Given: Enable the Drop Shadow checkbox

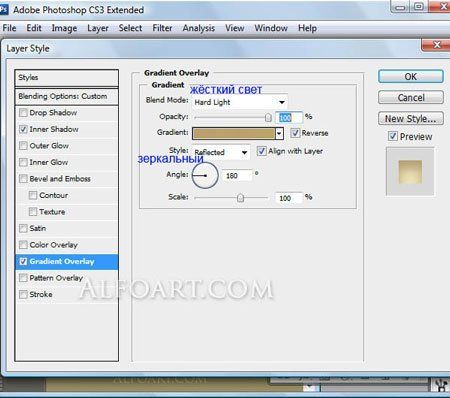Looking at the screenshot, I should [x=23, y=113].
